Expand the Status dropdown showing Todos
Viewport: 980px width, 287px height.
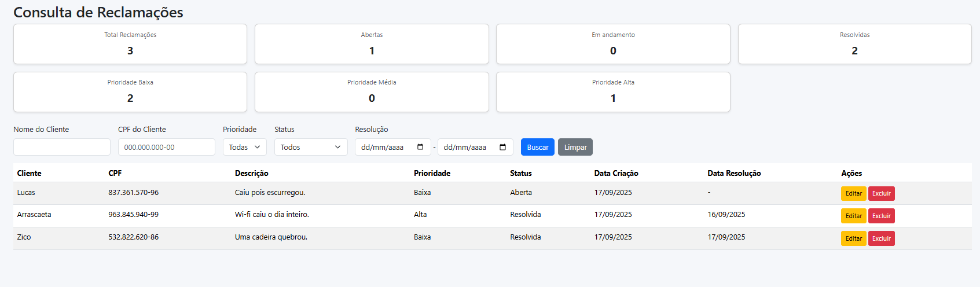(311, 147)
